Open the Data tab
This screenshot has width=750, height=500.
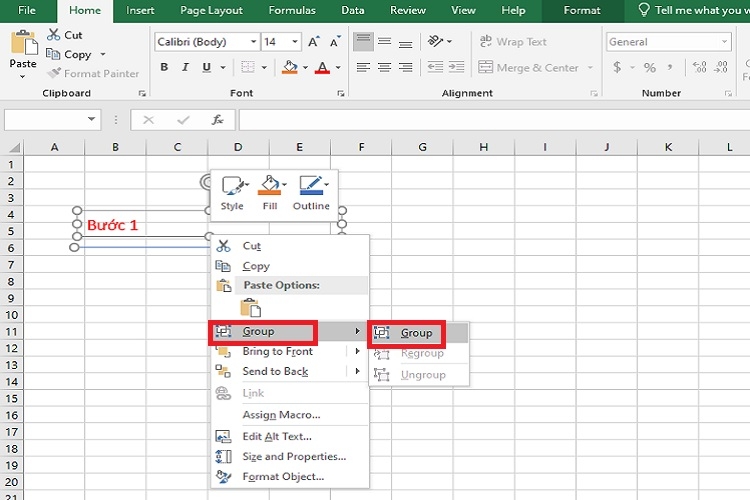(353, 11)
